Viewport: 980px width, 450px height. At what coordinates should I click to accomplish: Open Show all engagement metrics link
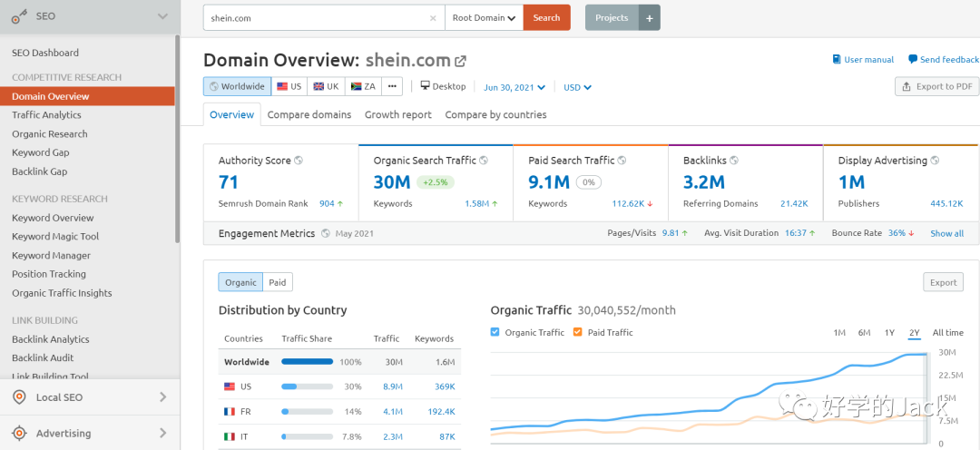pyautogui.click(x=946, y=233)
